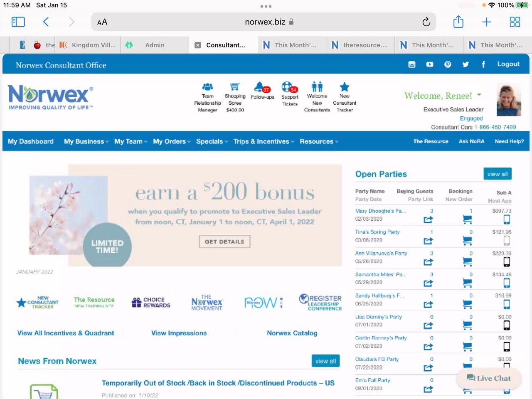The width and height of the screenshot is (532, 399).
Task: Open host app icon for Lisa Dominy's Party
Action: 507,325
